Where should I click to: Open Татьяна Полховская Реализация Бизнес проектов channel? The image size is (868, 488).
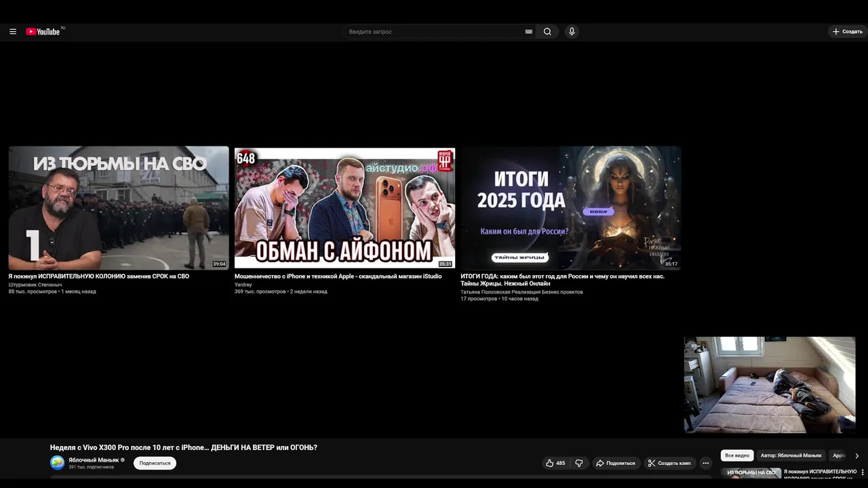(x=521, y=292)
